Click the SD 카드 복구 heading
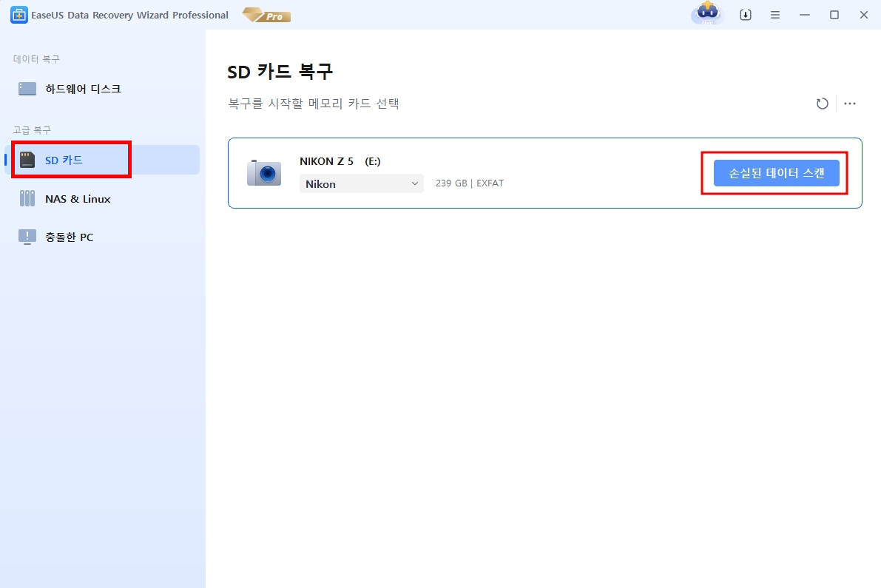 click(x=280, y=72)
